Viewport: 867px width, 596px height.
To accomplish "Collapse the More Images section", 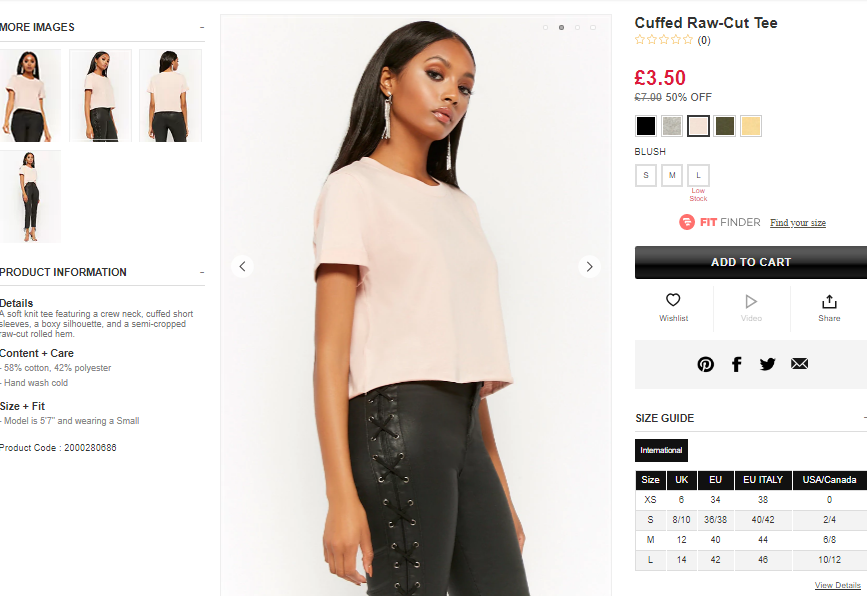I will (202, 27).
